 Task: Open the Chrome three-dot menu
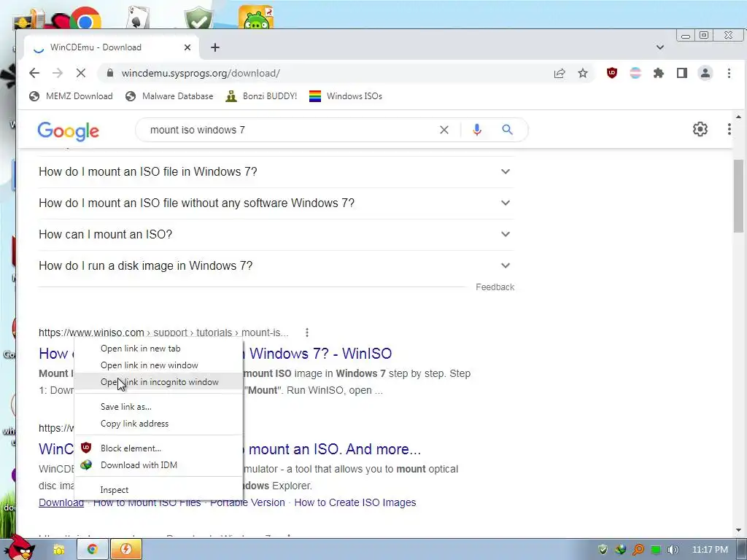pyautogui.click(x=729, y=73)
